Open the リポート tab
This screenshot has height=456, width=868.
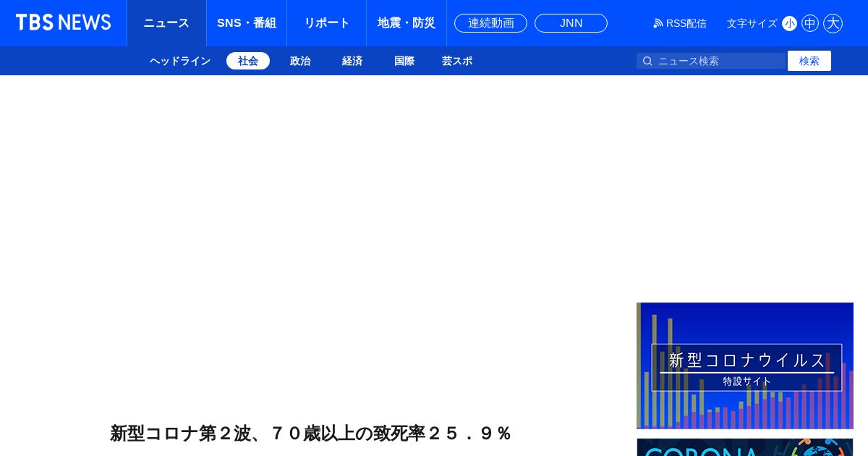327,23
